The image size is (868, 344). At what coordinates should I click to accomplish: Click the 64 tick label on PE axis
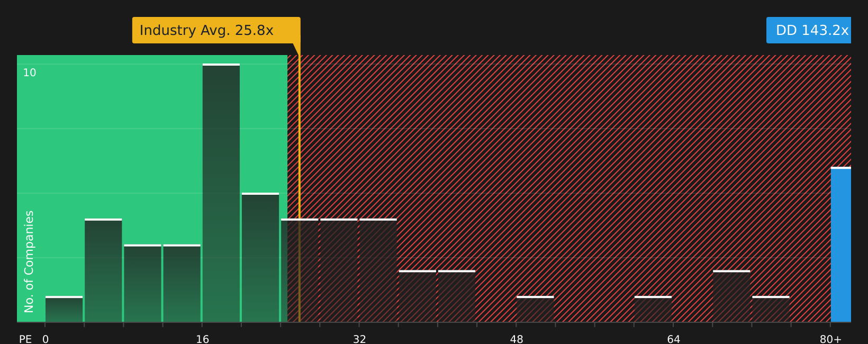674,339
